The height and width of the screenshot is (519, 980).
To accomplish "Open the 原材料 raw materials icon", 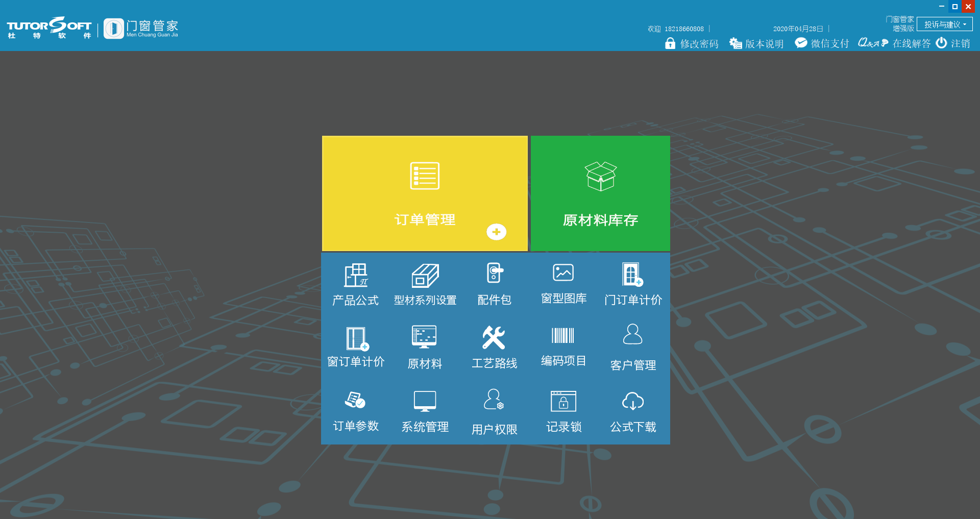I will 425,348.
